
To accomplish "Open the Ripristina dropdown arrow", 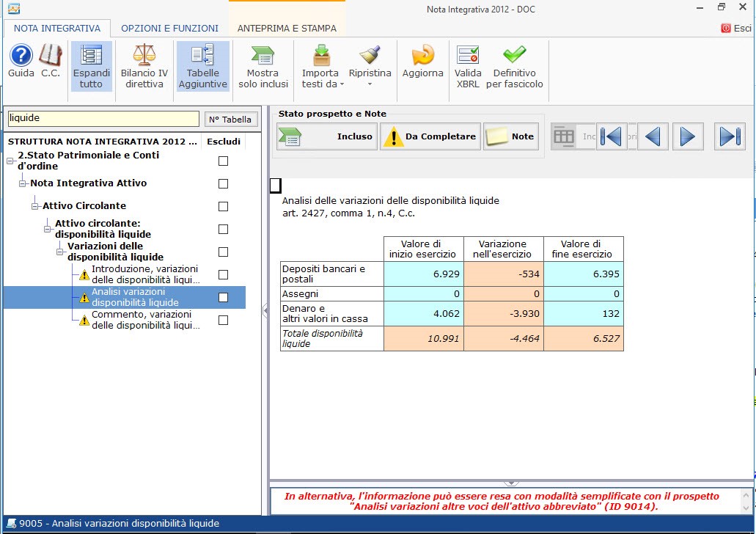I will click(x=370, y=84).
